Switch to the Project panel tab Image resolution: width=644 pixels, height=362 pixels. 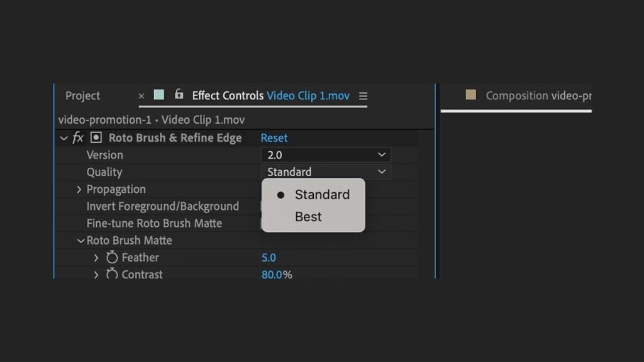(x=82, y=96)
